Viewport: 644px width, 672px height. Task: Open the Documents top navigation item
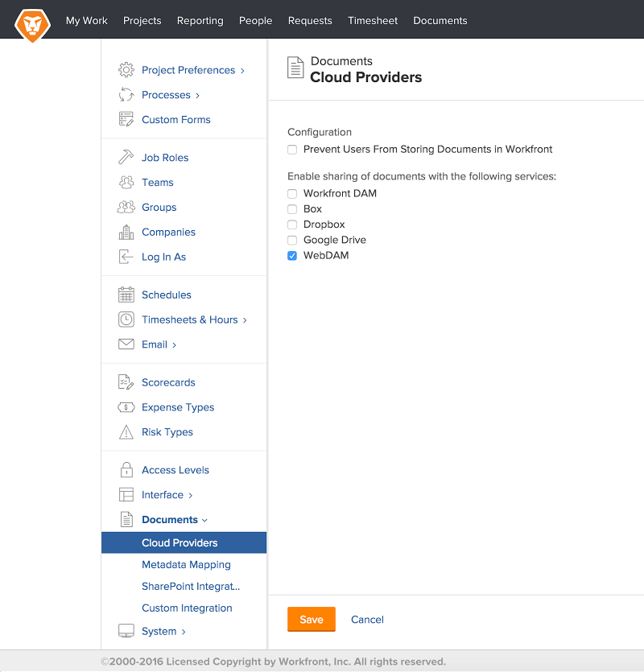click(x=440, y=21)
